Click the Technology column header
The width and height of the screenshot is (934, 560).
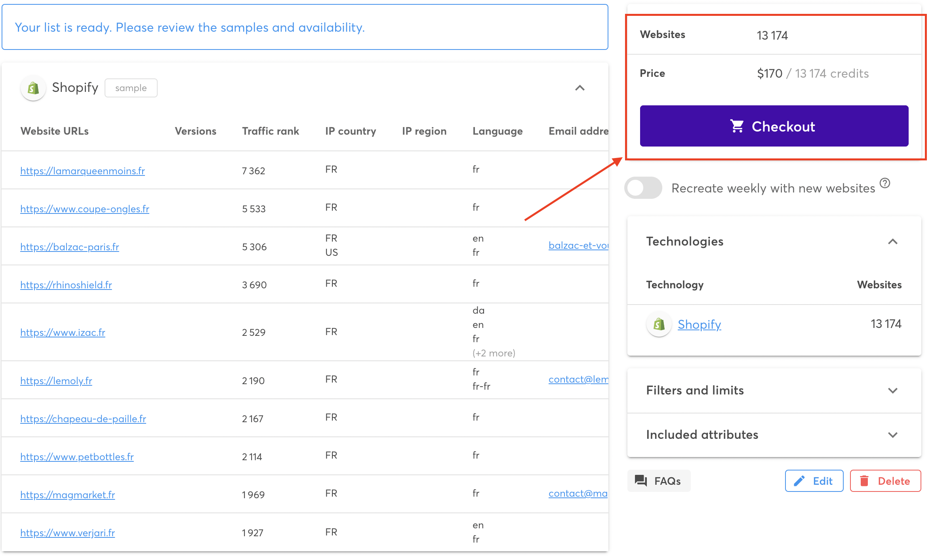pyautogui.click(x=675, y=285)
